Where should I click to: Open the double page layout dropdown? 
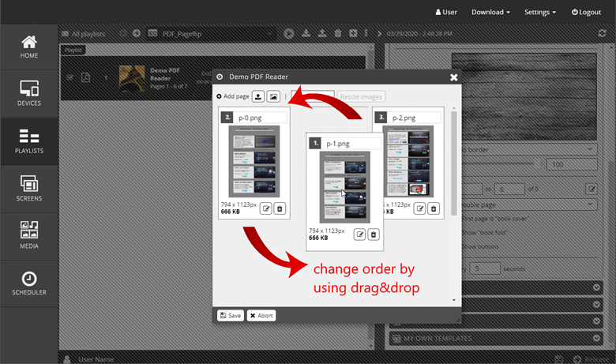[529, 204]
